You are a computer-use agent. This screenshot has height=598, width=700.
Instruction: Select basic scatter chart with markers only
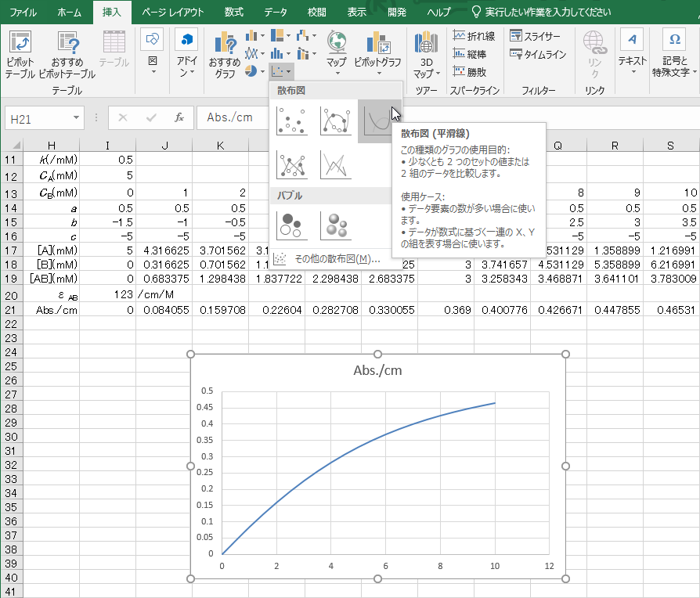[291, 121]
